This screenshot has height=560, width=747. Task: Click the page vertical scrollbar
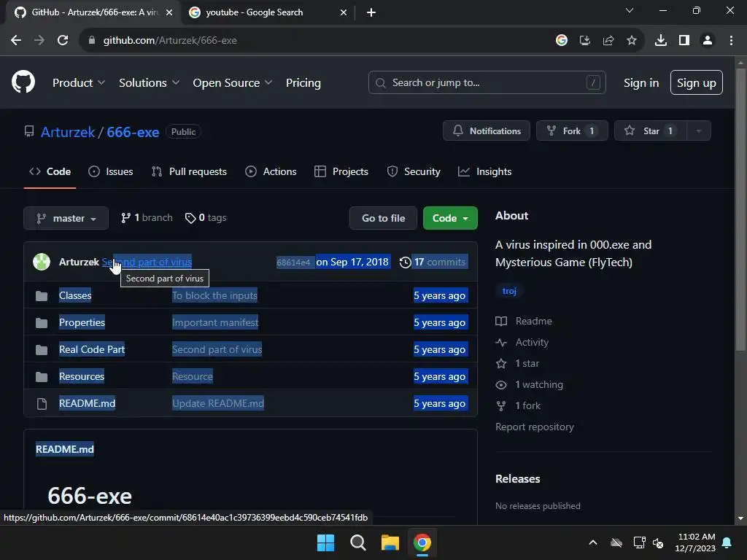[740, 209]
